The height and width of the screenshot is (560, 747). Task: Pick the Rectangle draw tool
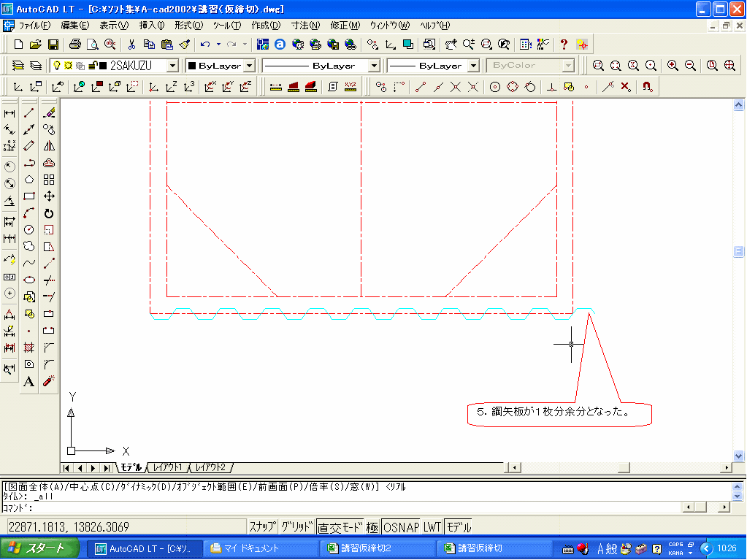click(x=29, y=196)
